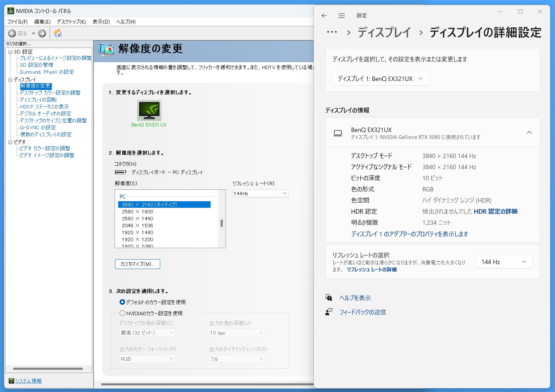Open desktop color depth dropdown
The image size is (555, 392).
(x=147, y=333)
